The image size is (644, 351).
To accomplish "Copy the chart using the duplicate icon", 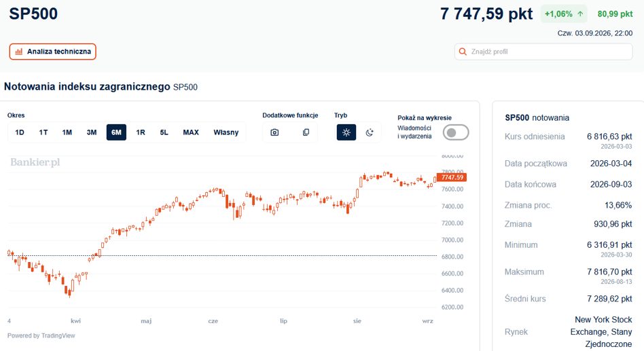I will coord(306,132).
